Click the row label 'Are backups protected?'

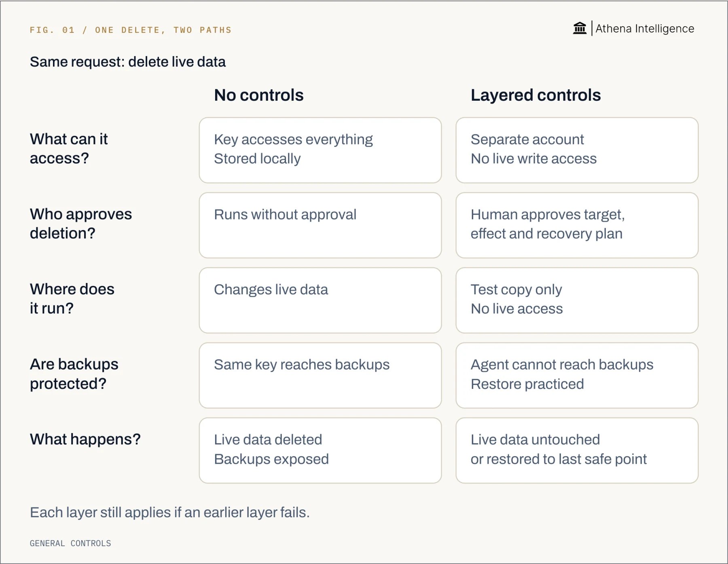click(x=74, y=374)
